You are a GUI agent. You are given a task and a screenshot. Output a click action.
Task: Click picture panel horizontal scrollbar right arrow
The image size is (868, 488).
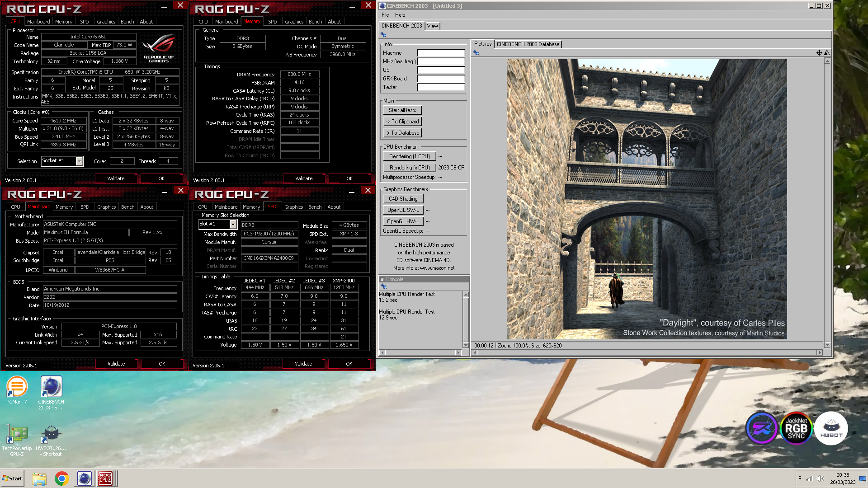pyautogui.click(x=820, y=352)
